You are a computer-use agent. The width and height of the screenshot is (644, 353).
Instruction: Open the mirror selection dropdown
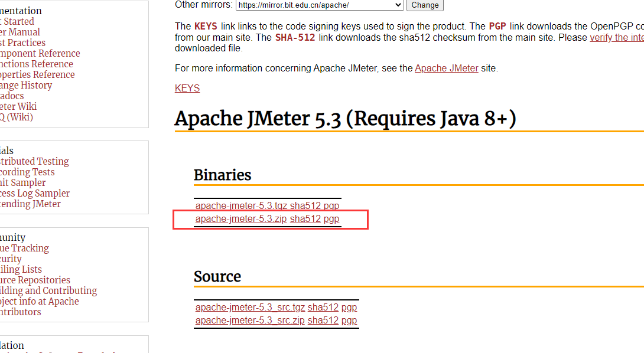[x=320, y=5]
